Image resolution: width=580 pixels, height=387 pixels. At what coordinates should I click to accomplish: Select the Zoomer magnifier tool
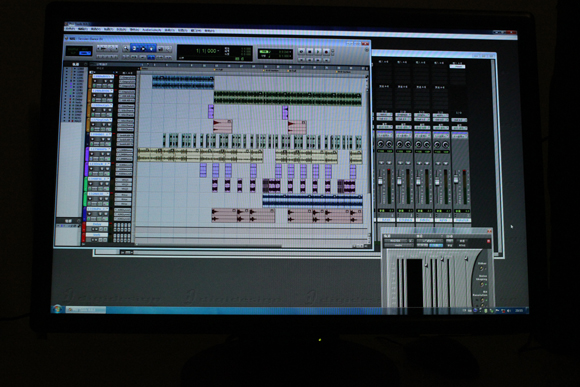point(126,48)
